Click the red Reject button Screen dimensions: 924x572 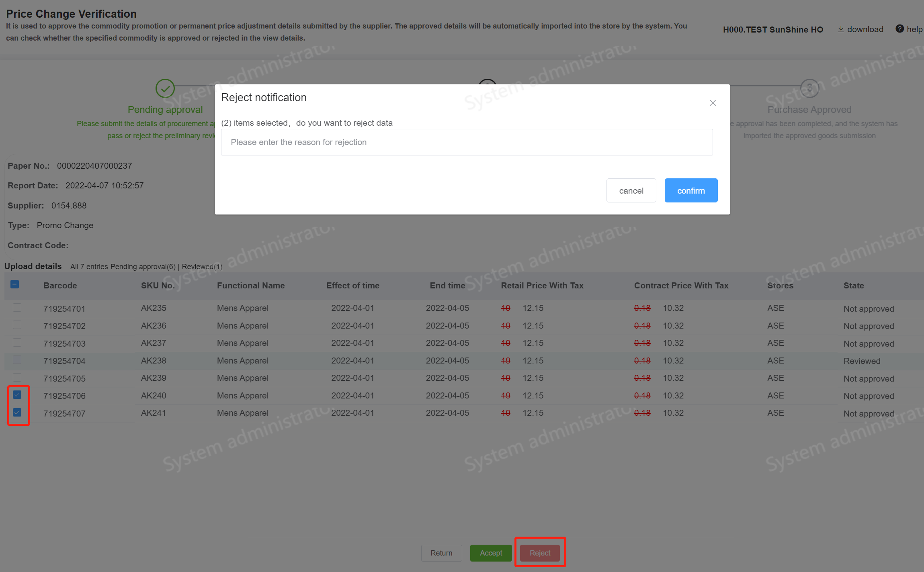[x=539, y=553]
